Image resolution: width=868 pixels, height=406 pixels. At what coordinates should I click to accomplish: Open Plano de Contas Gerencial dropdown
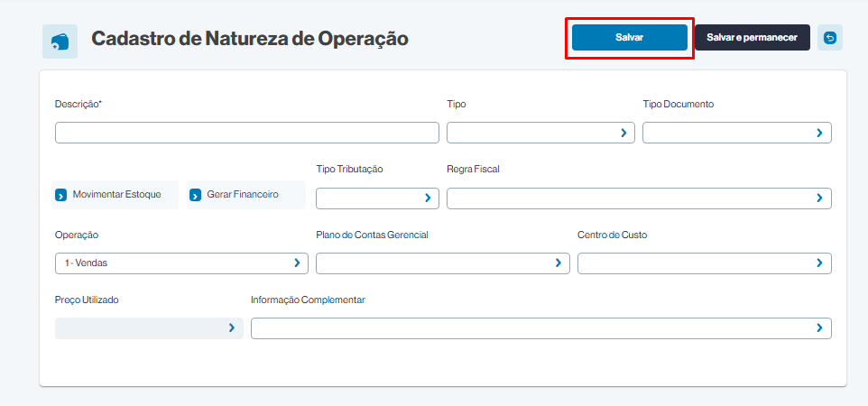(443, 263)
